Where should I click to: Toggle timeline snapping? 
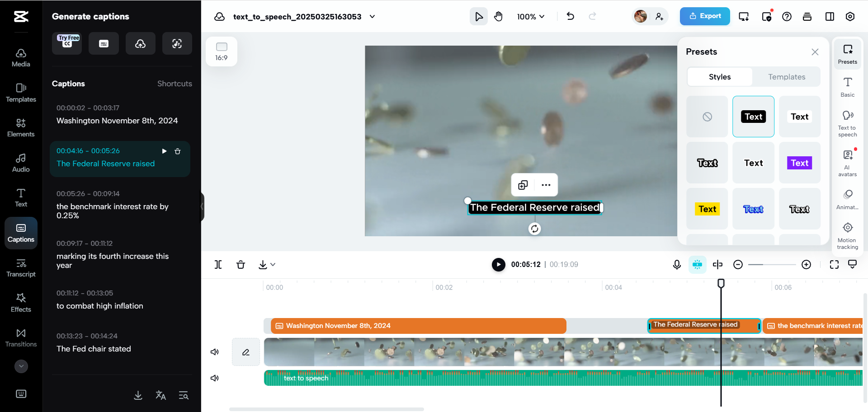coord(698,264)
